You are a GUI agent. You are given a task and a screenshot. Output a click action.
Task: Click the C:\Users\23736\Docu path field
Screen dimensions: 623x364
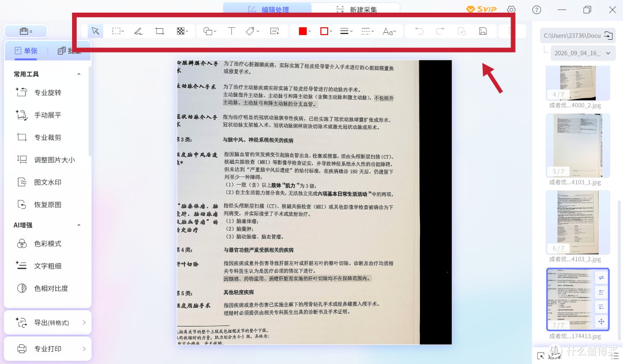(x=572, y=35)
